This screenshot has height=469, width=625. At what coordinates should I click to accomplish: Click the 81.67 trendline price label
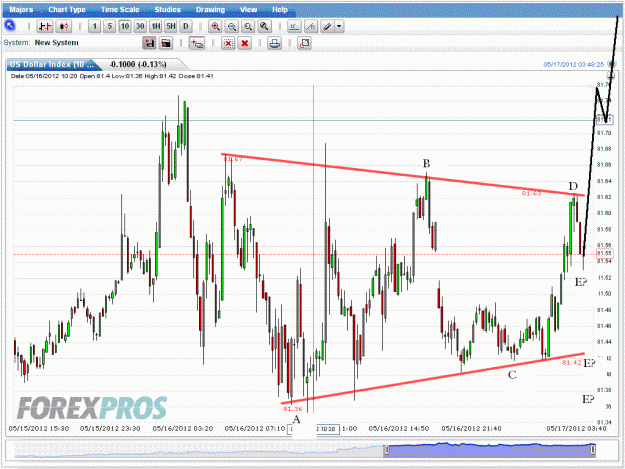tap(233, 159)
